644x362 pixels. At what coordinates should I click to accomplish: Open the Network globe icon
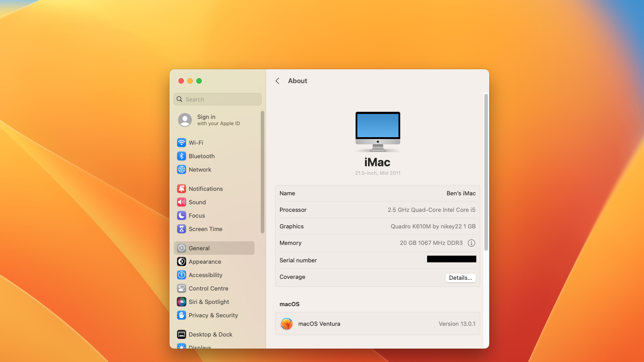(x=182, y=169)
